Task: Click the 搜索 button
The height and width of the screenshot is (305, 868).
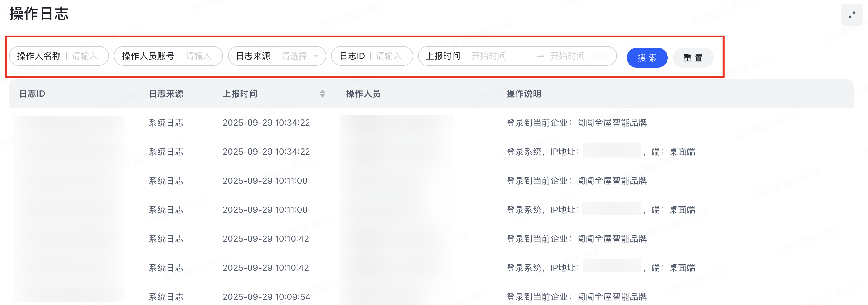Action: tap(647, 58)
